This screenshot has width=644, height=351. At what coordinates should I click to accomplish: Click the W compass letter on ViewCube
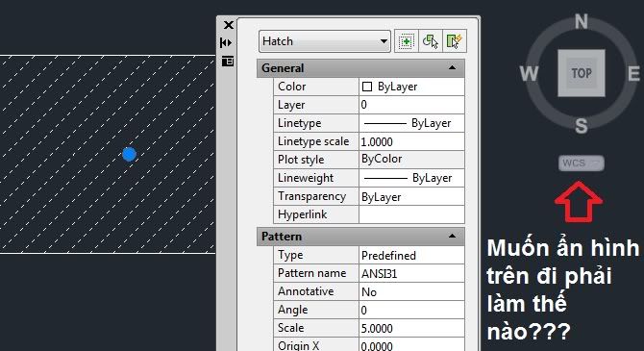click(x=529, y=74)
